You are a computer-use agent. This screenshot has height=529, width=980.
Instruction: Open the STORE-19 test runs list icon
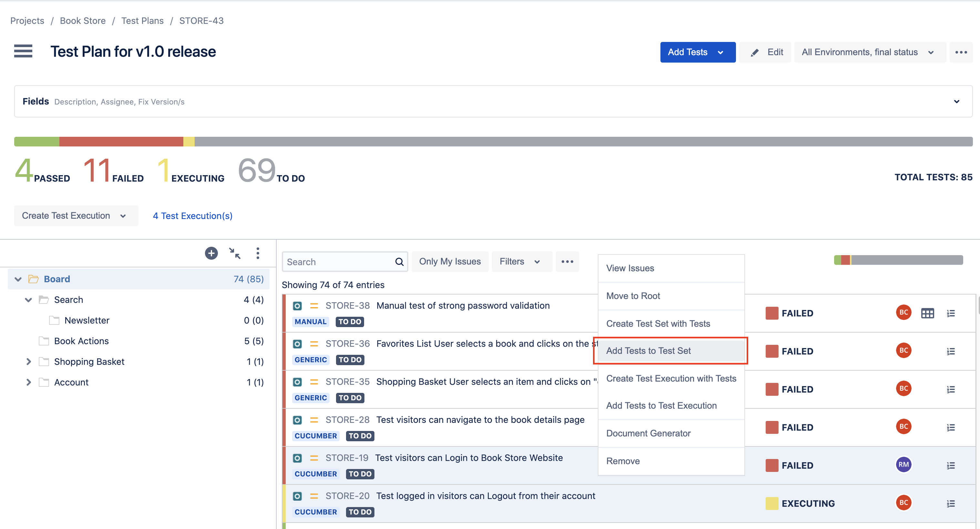tap(951, 465)
